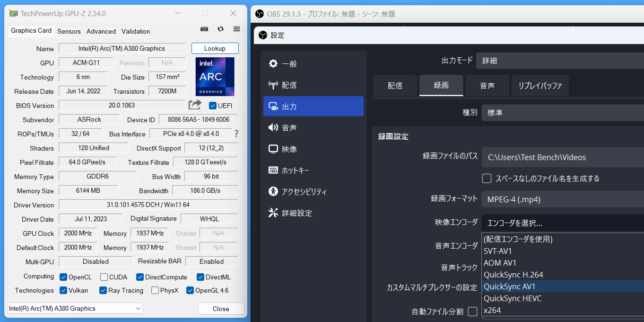Switch to the 録画 recording tab
The image size is (644, 322).
(441, 86)
